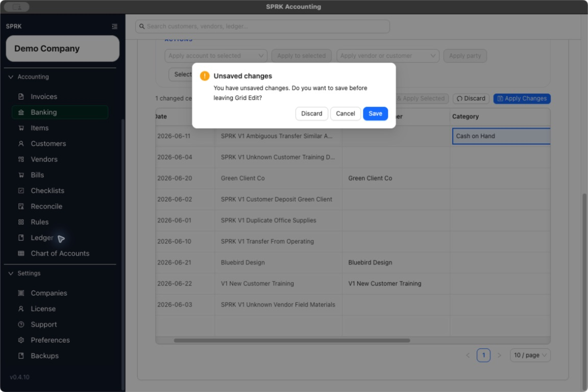This screenshot has width=588, height=392.
Task: Click the Vendors icon
Action: pos(21,159)
